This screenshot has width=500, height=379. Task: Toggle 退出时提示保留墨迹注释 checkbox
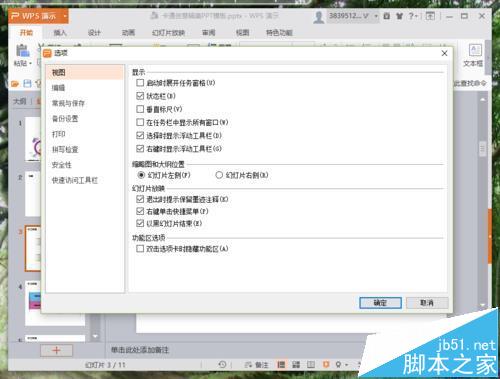140,199
